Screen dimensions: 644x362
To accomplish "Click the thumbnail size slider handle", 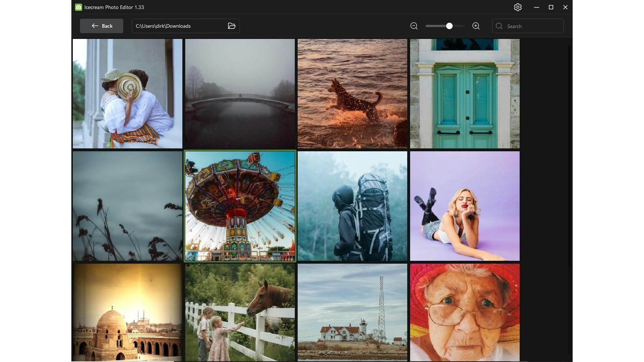I will [449, 26].
